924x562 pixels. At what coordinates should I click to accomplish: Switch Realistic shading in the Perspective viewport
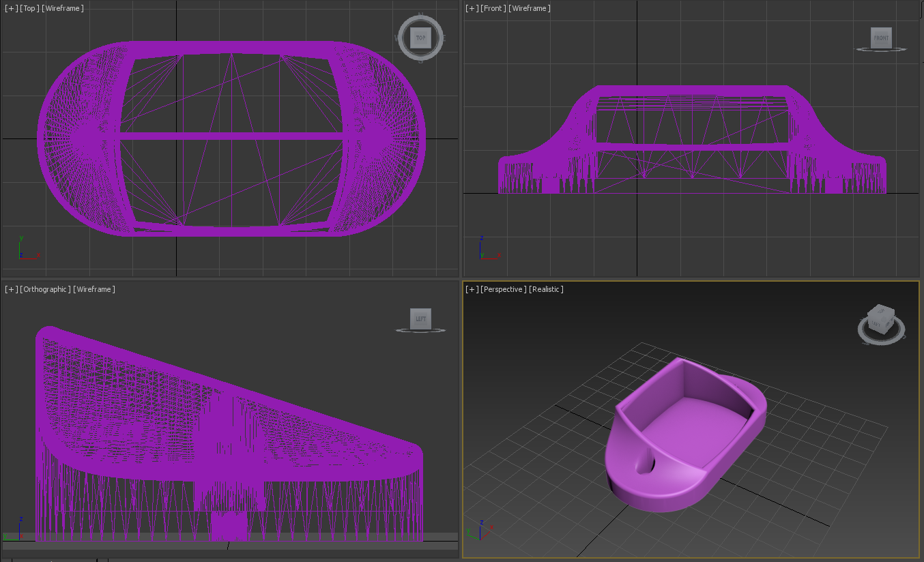[x=547, y=289]
